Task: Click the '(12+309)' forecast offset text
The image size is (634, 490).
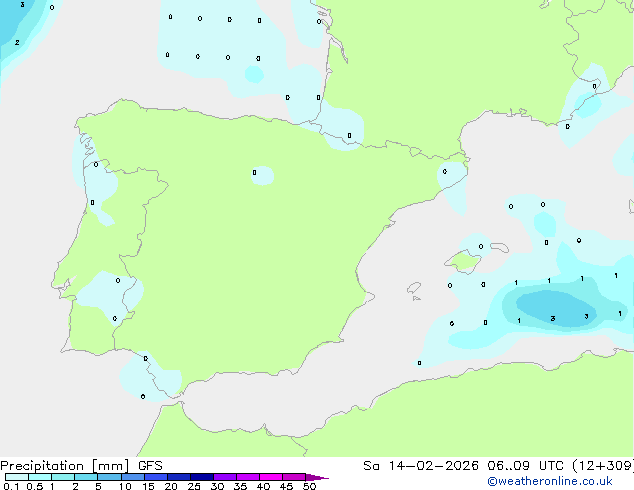Action: 603,466
